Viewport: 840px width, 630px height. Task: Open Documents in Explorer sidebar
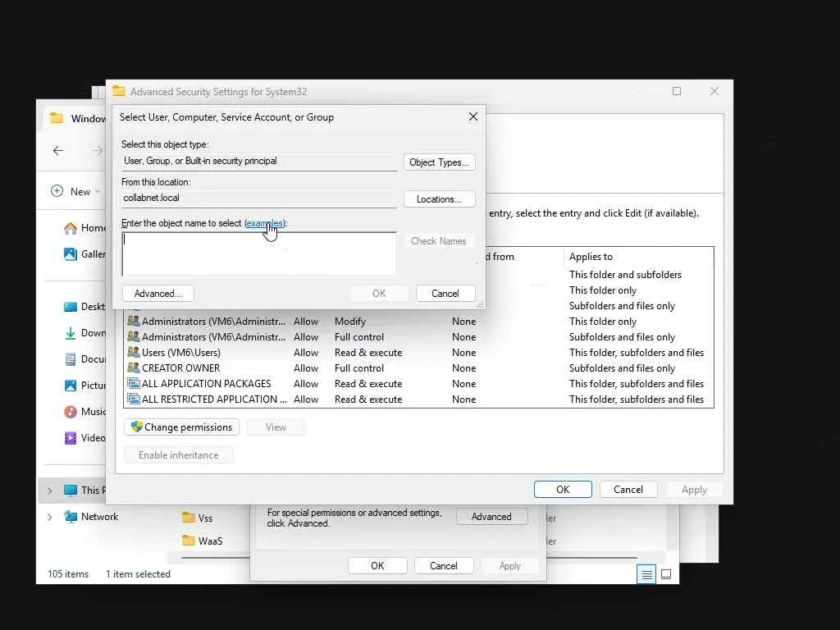click(x=85, y=359)
